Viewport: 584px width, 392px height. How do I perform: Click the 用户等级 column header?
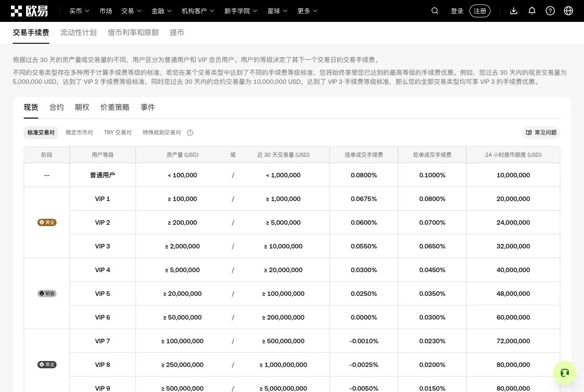click(x=103, y=155)
